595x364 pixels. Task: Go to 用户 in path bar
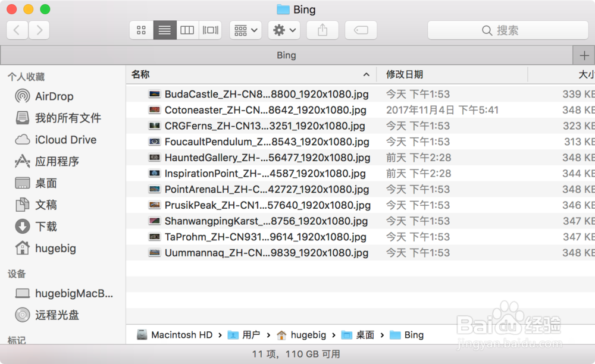point(244,335)
